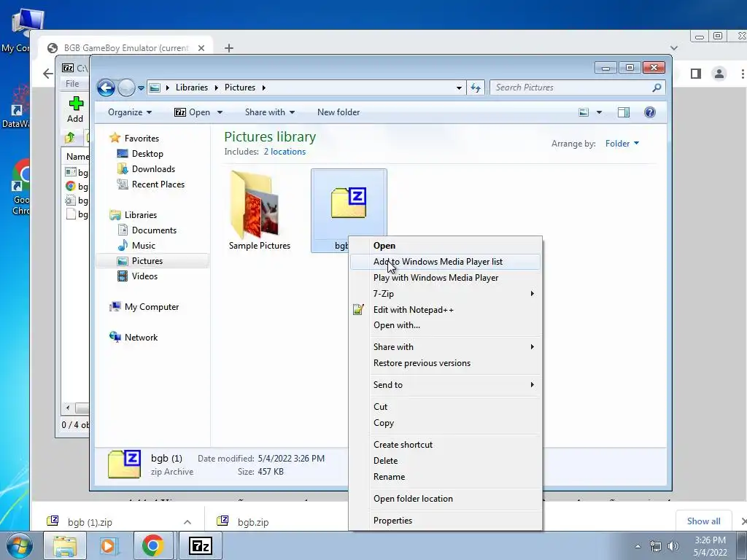Click the 2 locations link
This screenshot has height=560, width=747.
coord(285,152)
